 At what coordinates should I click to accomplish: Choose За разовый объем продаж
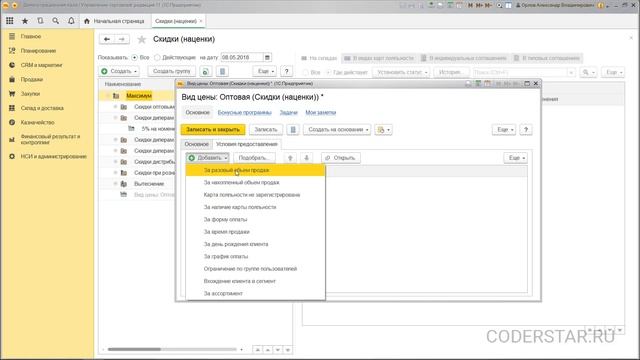(x=256, y=170)
